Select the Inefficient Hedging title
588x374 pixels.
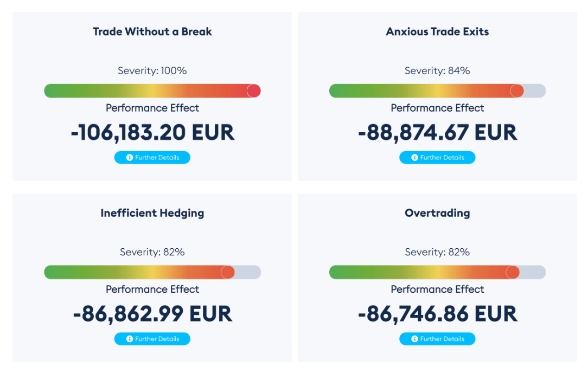point(152,213)
